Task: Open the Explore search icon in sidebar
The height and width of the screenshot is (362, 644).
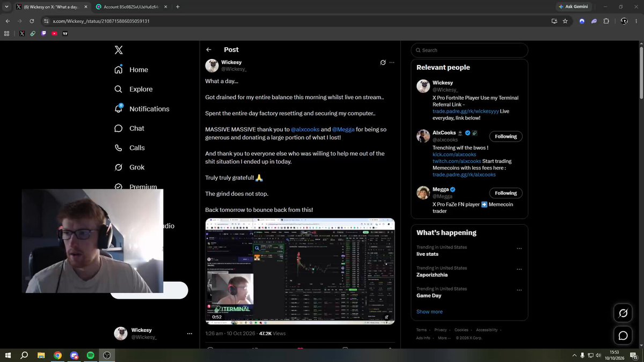Action: [119, 89]
